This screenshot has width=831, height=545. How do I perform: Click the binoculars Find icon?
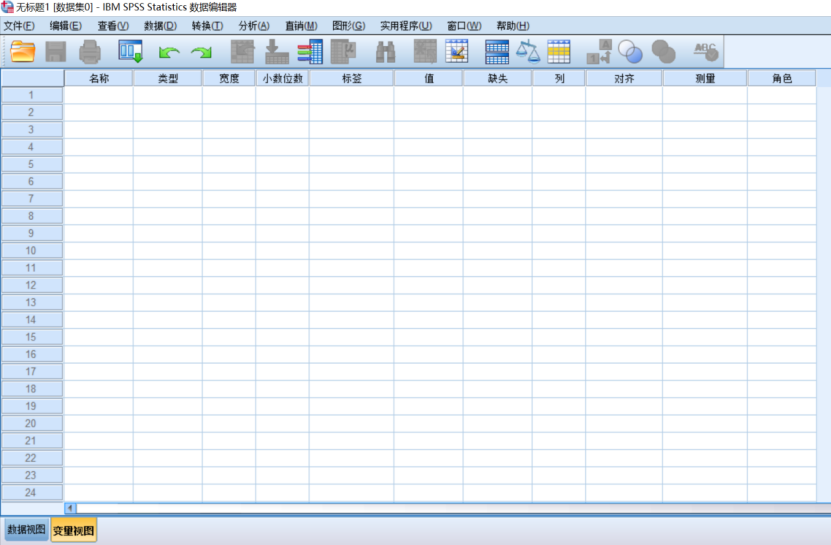385,52
